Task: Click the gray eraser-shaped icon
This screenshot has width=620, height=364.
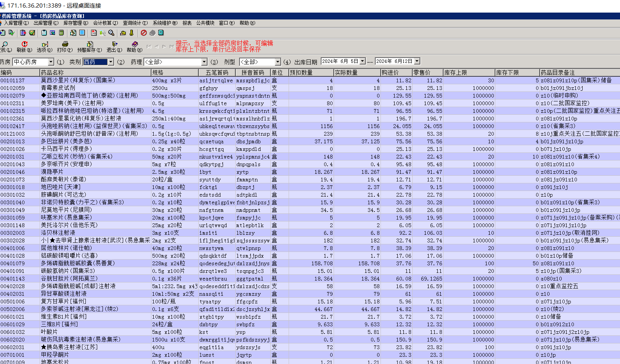Action: click(153, 33)
